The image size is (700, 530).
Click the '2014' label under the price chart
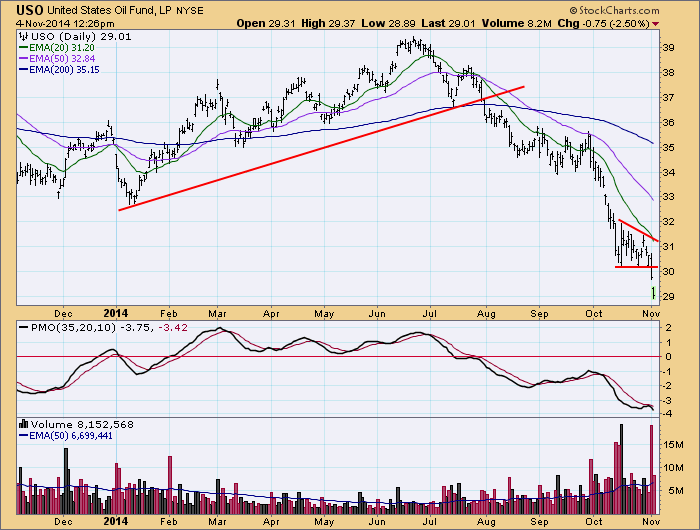coord(116,313)
